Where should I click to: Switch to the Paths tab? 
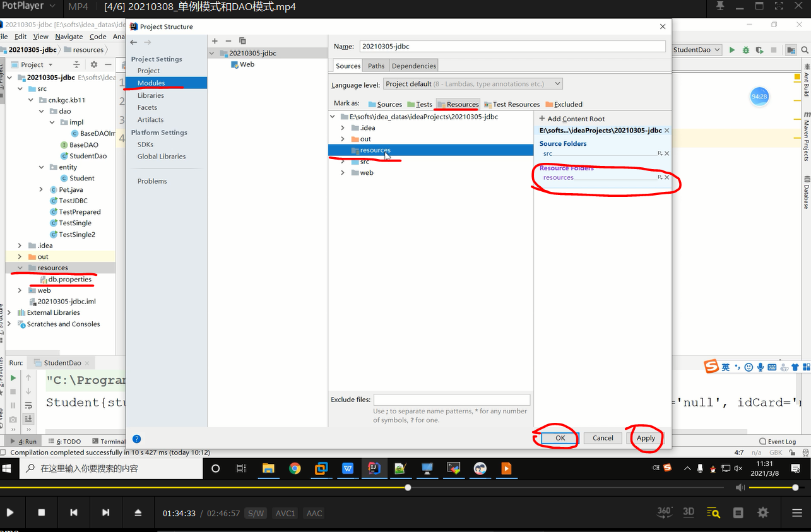coord(376,66)
